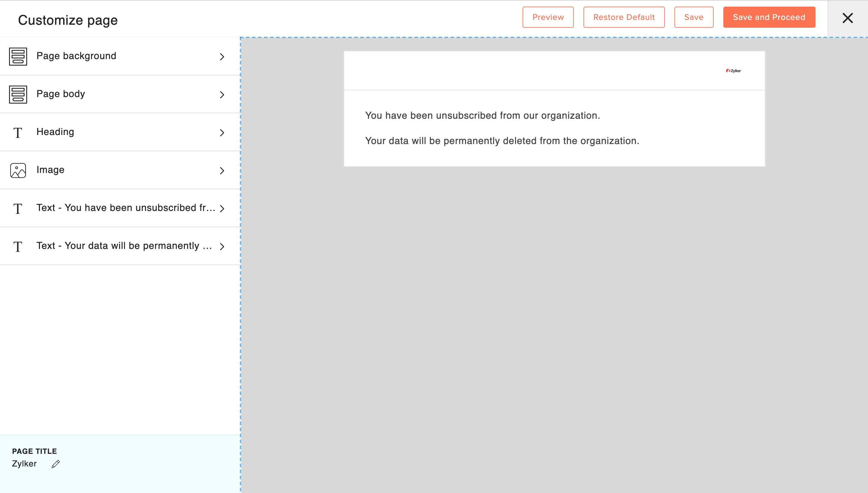Close the Customize page editor
The image size is (868, 493).
pos(847,18)
